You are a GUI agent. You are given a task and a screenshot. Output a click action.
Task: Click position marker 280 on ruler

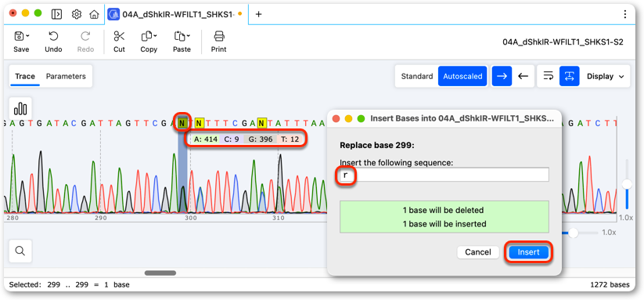[x=13, y=218]
